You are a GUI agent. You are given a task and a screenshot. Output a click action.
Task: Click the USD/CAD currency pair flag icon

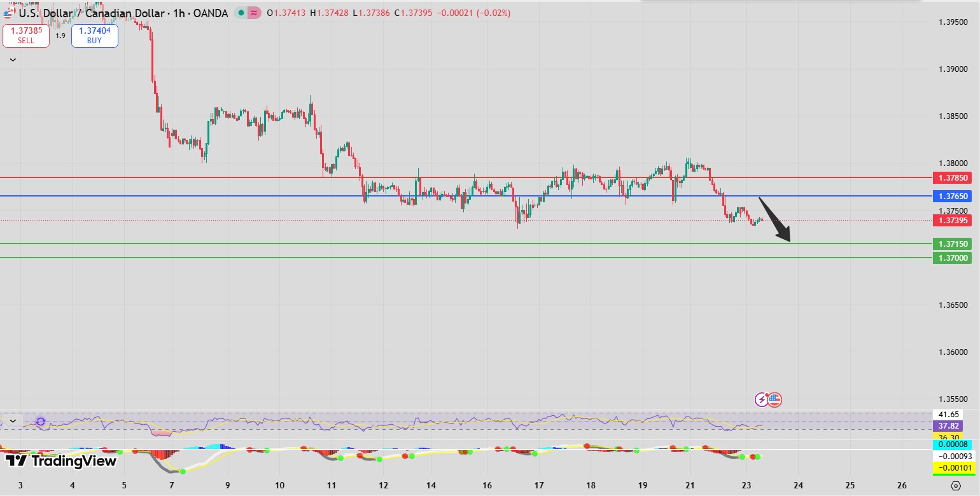pos(8,13)
